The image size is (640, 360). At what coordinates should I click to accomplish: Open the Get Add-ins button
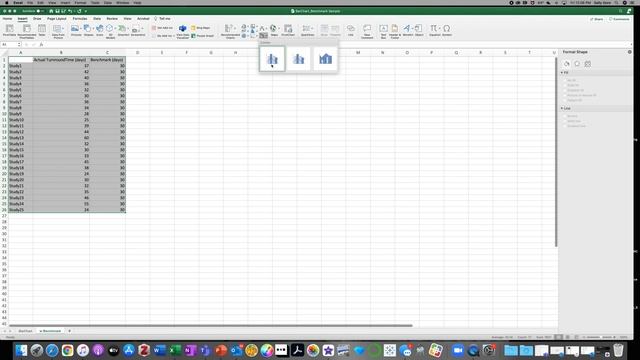tap(162, 28)
